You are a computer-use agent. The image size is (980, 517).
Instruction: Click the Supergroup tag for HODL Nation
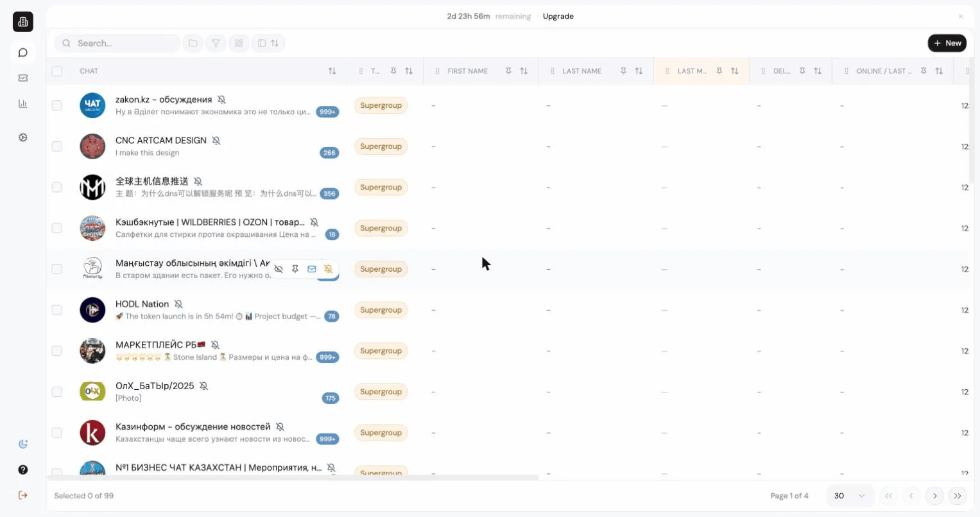coord(381,310)
